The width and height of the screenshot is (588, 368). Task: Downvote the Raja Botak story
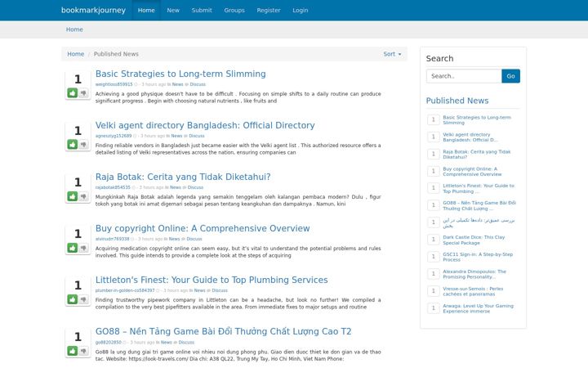click(83, 196)
